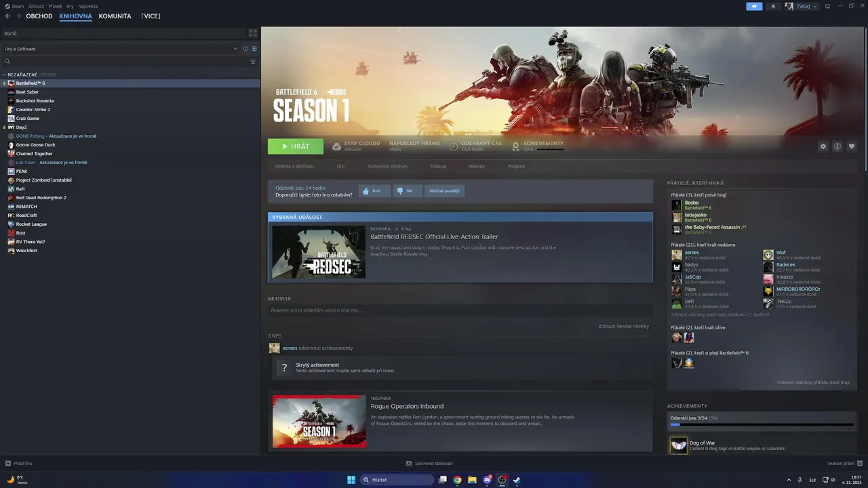Add Battlefield 6 to favorites heart
Image resolution: width=868 pixels, height=488 pixels.
click(x=852, y=146)
